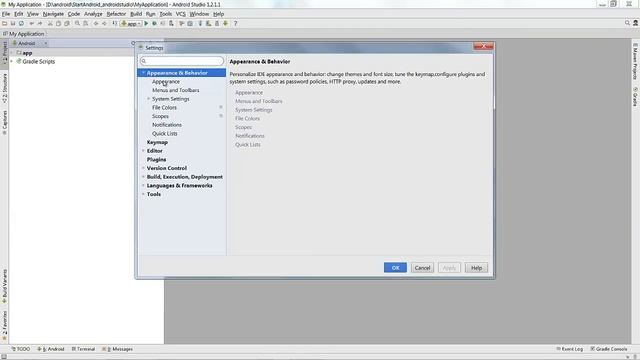The image size is (640, 360).
Task: Click Menus and Toolbars link in right pane
Action: click(x=259, y=101)
